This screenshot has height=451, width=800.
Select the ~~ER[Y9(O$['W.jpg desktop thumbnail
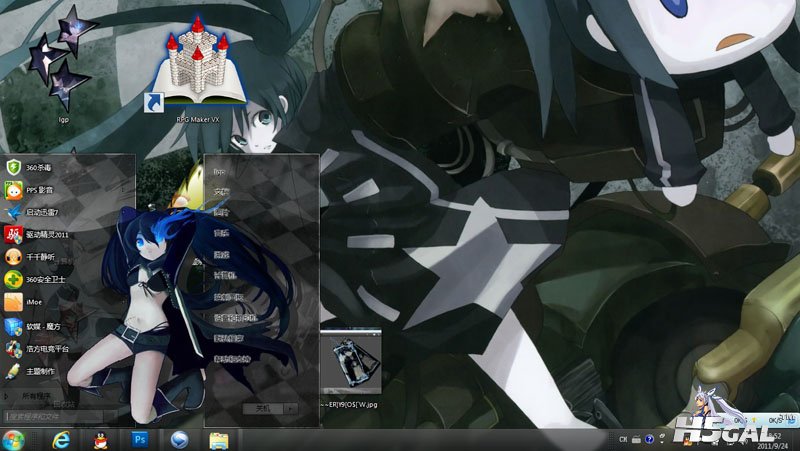pos(351,369)
